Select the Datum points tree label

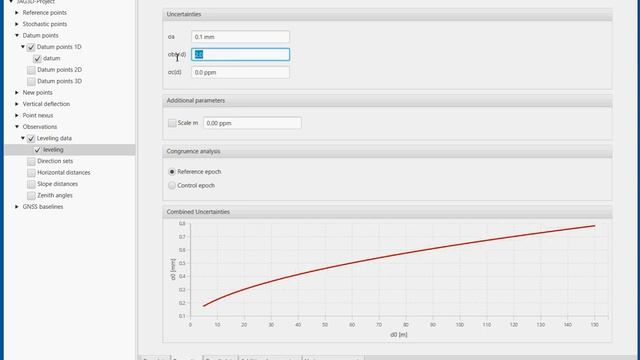pos(40,36)
